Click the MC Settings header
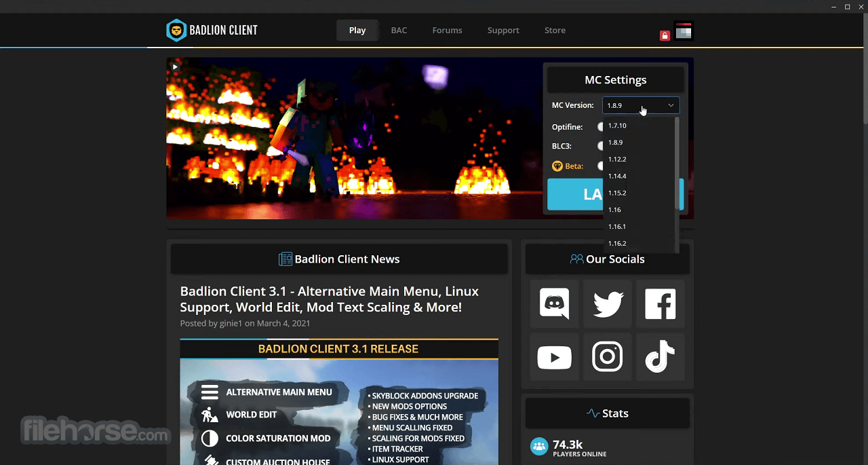The height and width of the screenshot is (465, 868). pos(616,80)
